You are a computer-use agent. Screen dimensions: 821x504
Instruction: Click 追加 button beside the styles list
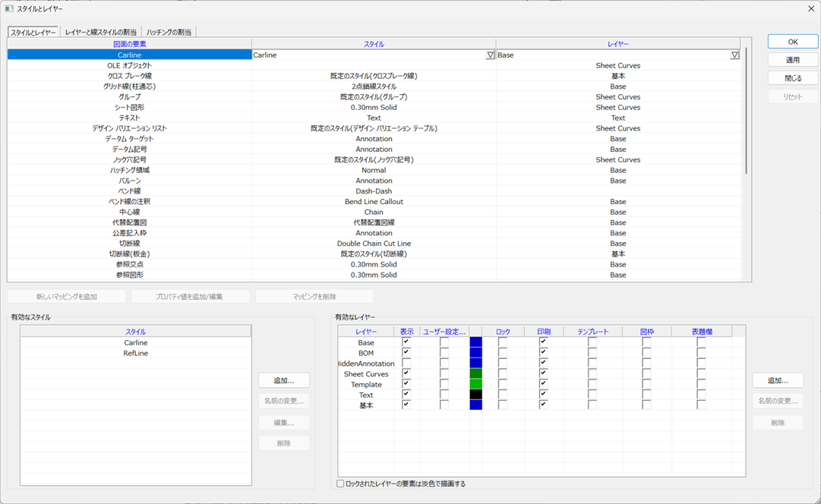click(x=283, y=380)
